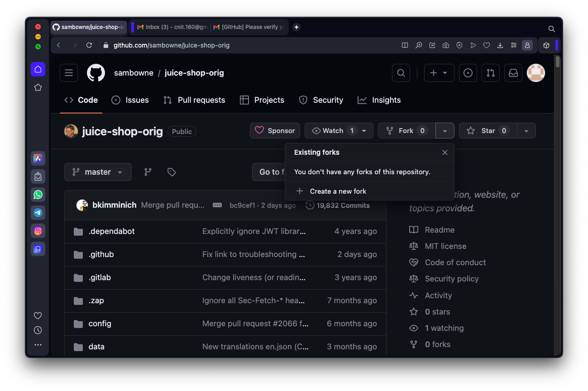
Task: Open the Aria AI sidebar icon
Action: (38, 158)
